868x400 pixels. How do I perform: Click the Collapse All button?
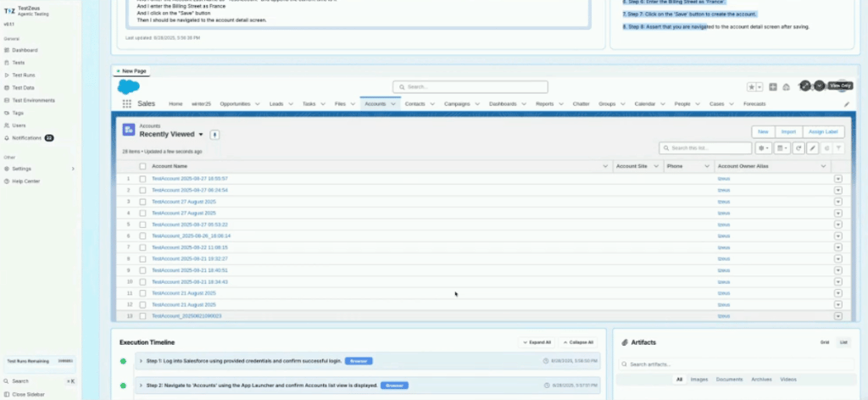point(578,342)
